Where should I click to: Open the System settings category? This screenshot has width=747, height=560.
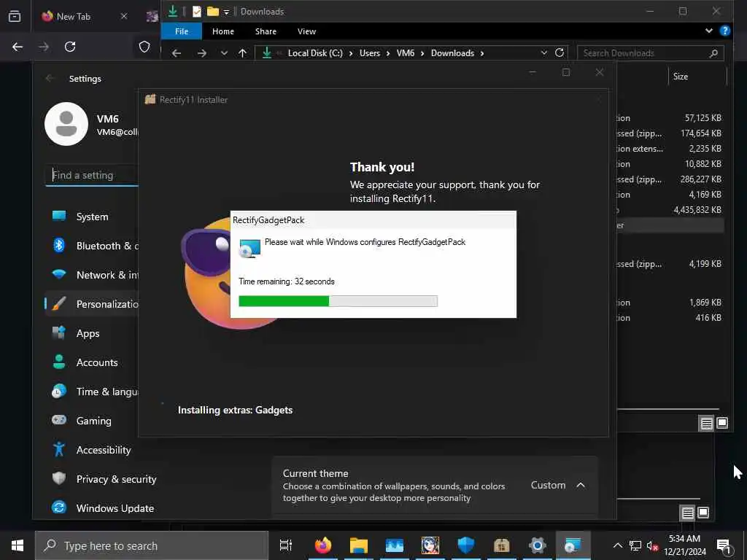[91, 217]
